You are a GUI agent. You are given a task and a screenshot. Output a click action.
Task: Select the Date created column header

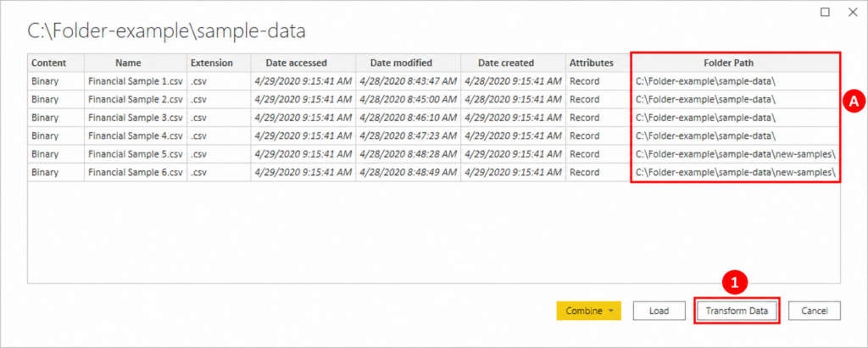coord(513,63)
